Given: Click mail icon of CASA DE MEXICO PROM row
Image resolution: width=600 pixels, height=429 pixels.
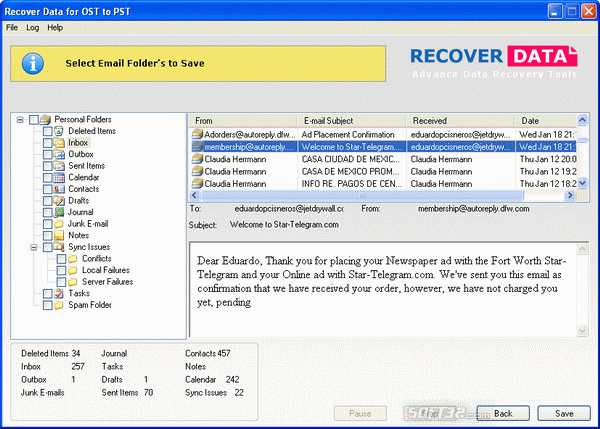Looking at the screenshot, I should click(x=197, y=171).
